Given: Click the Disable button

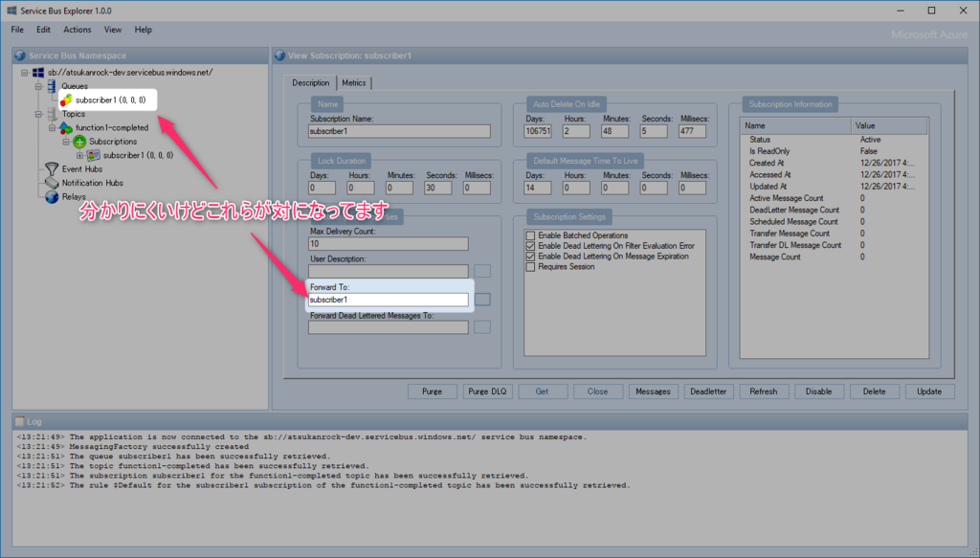Looking at the screenshot, I should (x=819, y=391).
